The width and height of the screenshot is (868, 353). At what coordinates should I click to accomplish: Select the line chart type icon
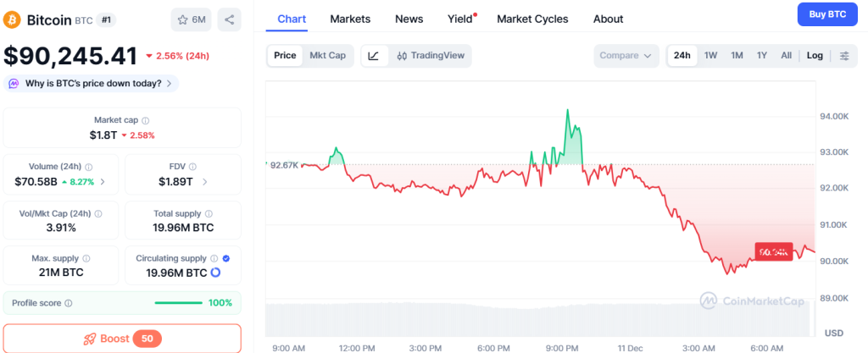374,56
